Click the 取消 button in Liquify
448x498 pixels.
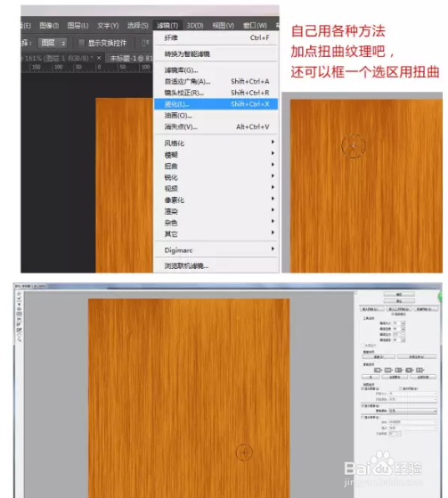click(399, 301)
